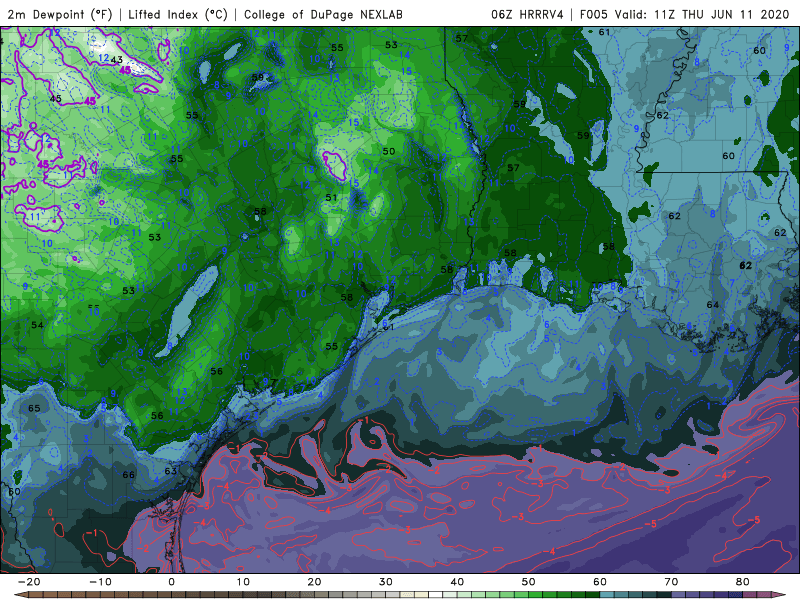Click the "0" color scale label
Image resolution: width=800 pixels, height=600 pixels.
pos(171,582)
